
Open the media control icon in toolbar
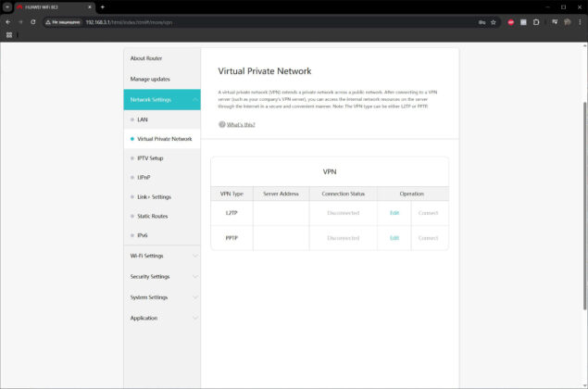[x=555, y=22]
